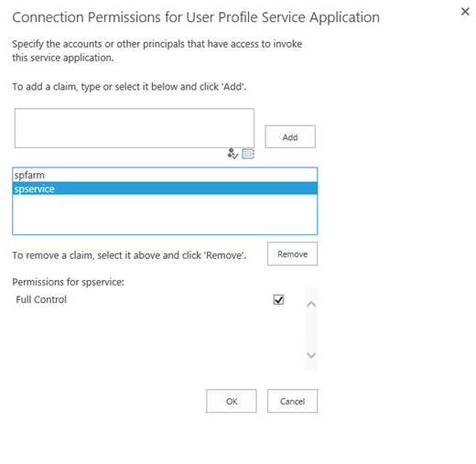This screenshot has height=464, width=476.
Task: Click the Add button
Action: tap(290, 136)
